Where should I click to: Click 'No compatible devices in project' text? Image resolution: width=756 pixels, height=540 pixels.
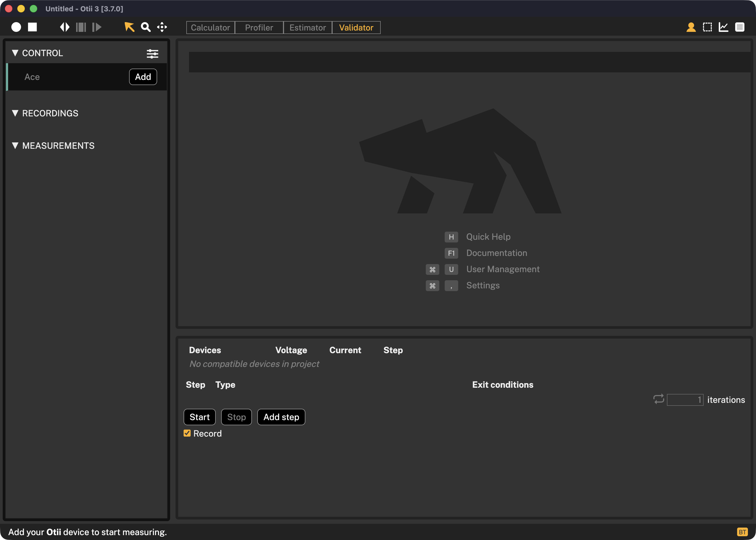click(x=254, y=364)
